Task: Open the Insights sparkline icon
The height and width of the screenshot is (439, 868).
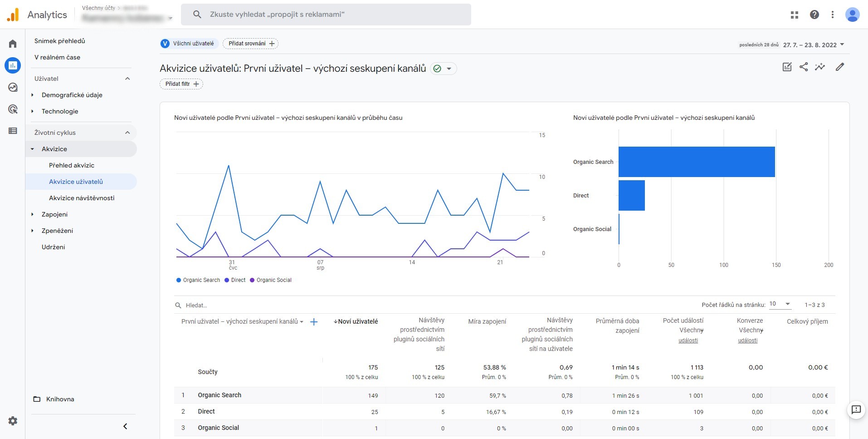Action: click(820, 67)
